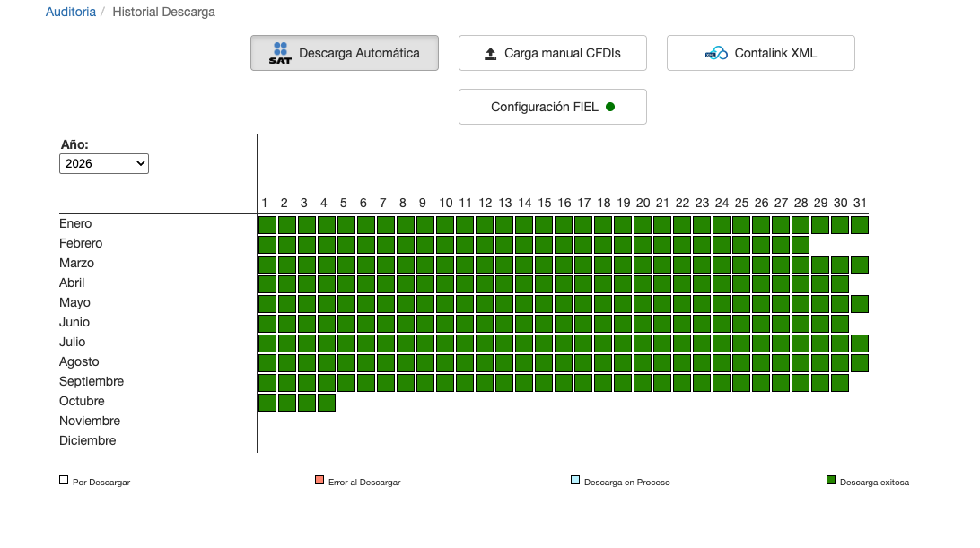980x548 pixels.
Task: Click the Contalink cloud icon
Action: (x=716, y=53)
